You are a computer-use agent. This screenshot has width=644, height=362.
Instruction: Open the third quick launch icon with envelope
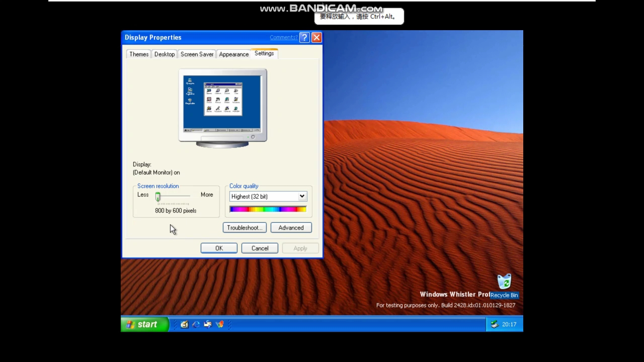click(207, 324)
